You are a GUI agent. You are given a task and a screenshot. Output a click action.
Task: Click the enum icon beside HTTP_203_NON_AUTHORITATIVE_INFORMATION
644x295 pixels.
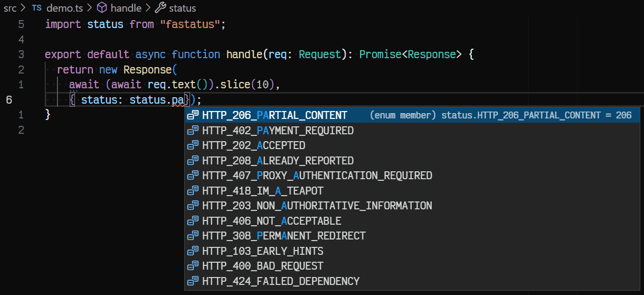[x=193, y=206]
